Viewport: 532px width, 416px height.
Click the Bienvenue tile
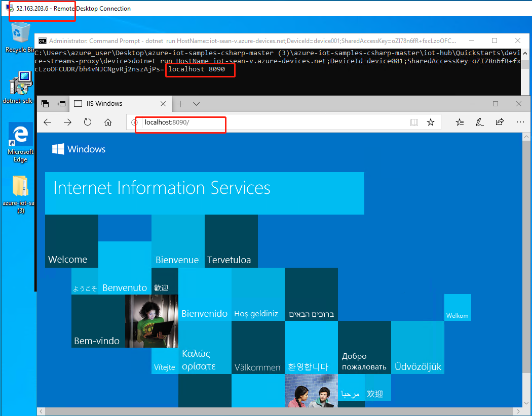178,241
